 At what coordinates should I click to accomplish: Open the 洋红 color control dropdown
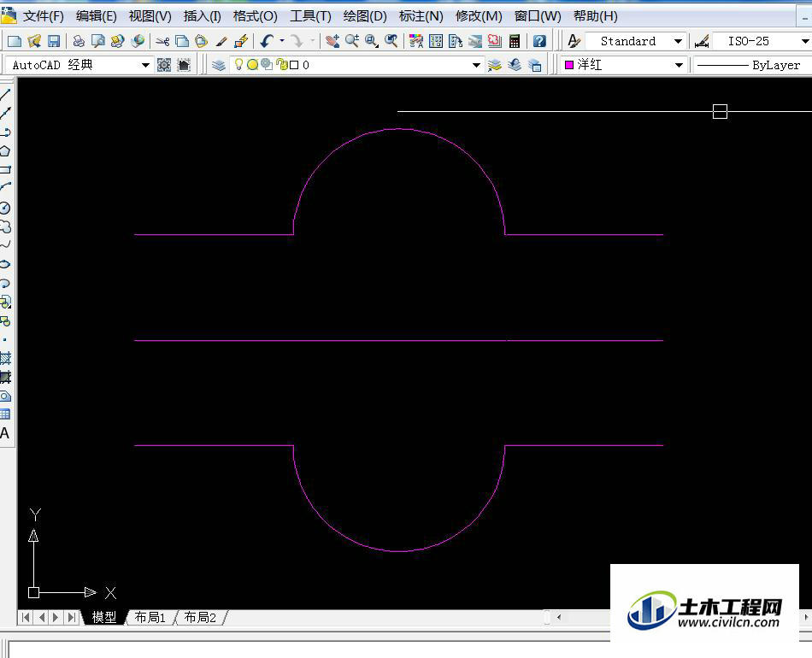click(679, 65)
